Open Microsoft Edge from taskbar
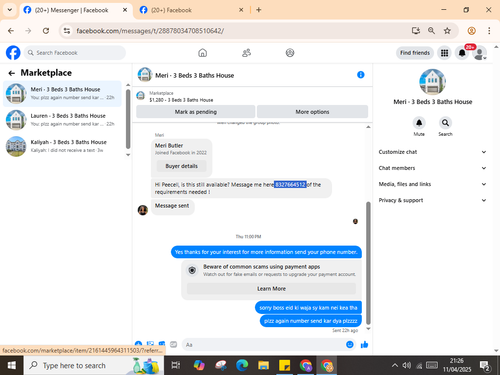Image resolution: width=500 pixels, height=375 pixels. pyautogui.click(x=242, y=366)
